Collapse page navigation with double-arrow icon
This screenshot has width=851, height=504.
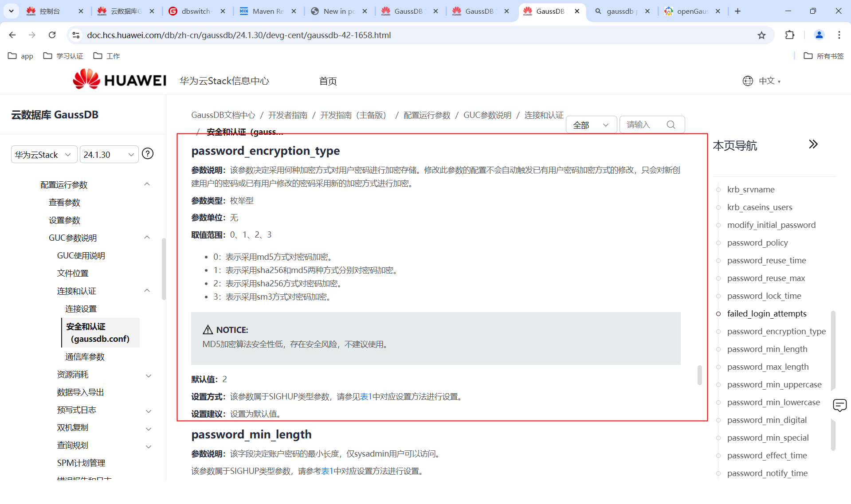813,145
